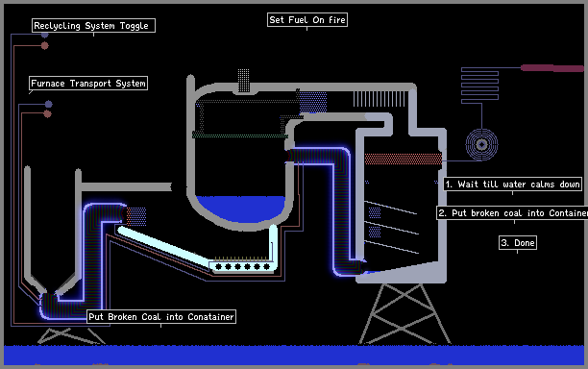
Task: Select the "Furnace Transport System" sign
Action: click(x=88, y=84)
